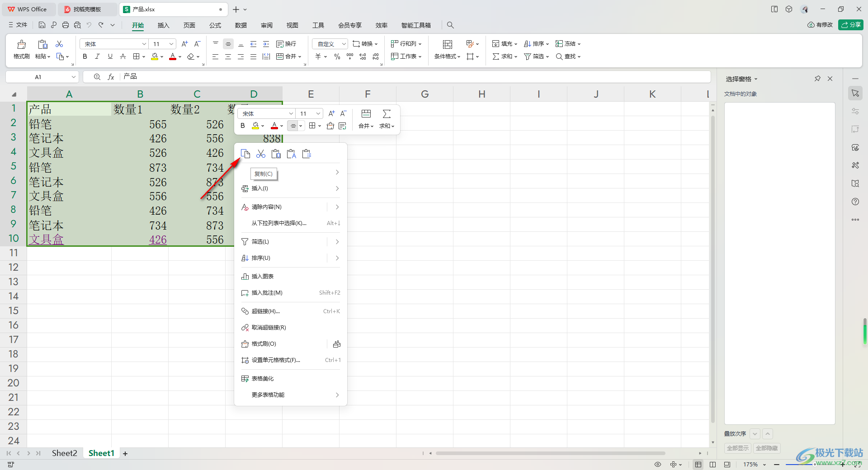Click the search magnifier in menu bar
The image size is (868, 470).
pos(450,25)
